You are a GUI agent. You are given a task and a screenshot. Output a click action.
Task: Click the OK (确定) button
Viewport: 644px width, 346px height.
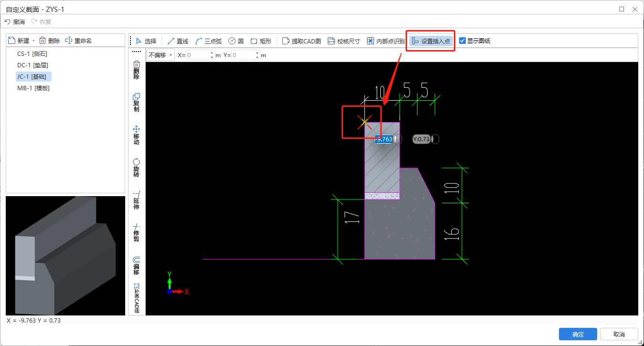click(578, 334)
